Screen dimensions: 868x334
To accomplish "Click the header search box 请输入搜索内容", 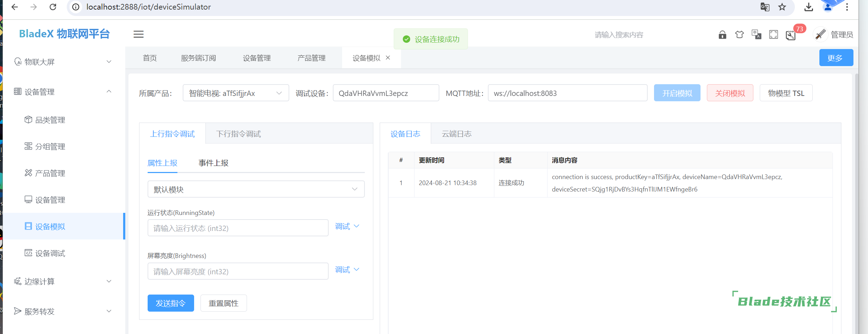I will pyautogui.click(x=619, y=34).
